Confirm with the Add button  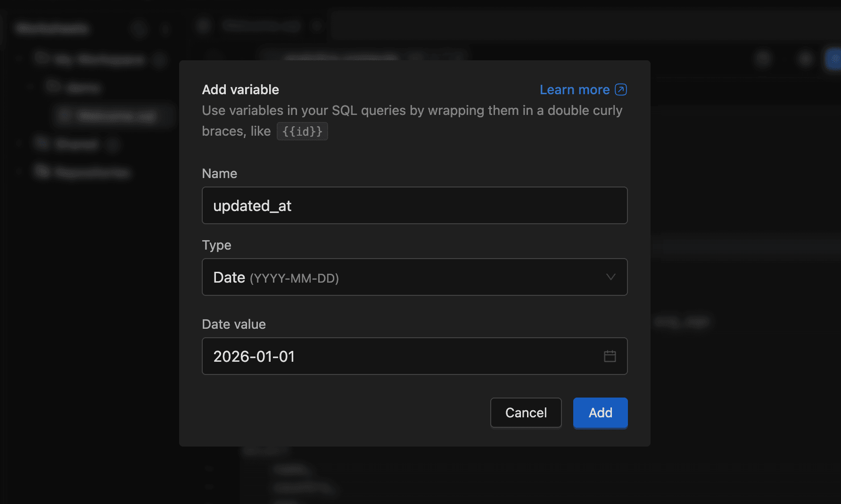point(600,413)
